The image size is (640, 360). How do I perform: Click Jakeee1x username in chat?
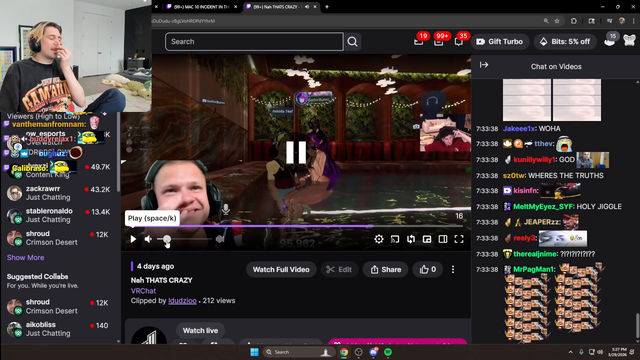point(519,129)
